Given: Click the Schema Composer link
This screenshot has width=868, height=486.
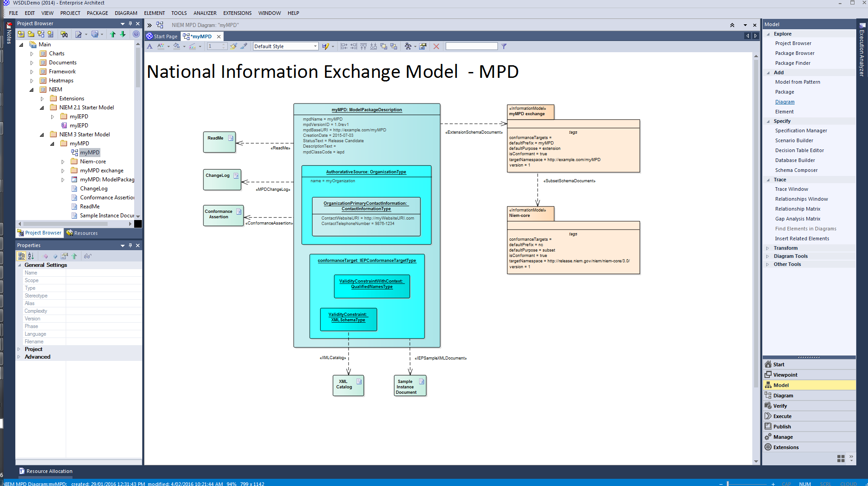Looking at the screenshot, I should [x=796, y=170].
